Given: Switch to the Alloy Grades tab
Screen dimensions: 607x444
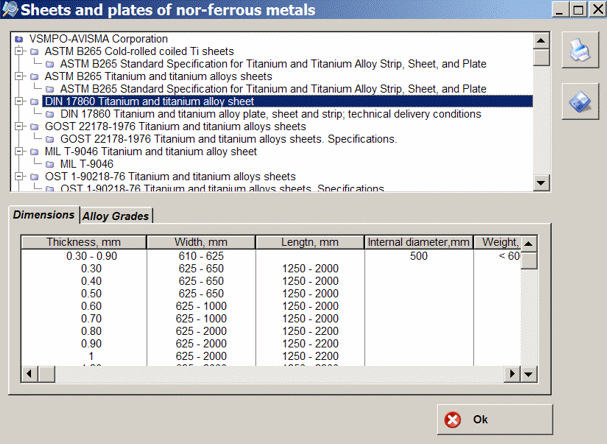Looking at the screenshot, I should tap(116, 216).
